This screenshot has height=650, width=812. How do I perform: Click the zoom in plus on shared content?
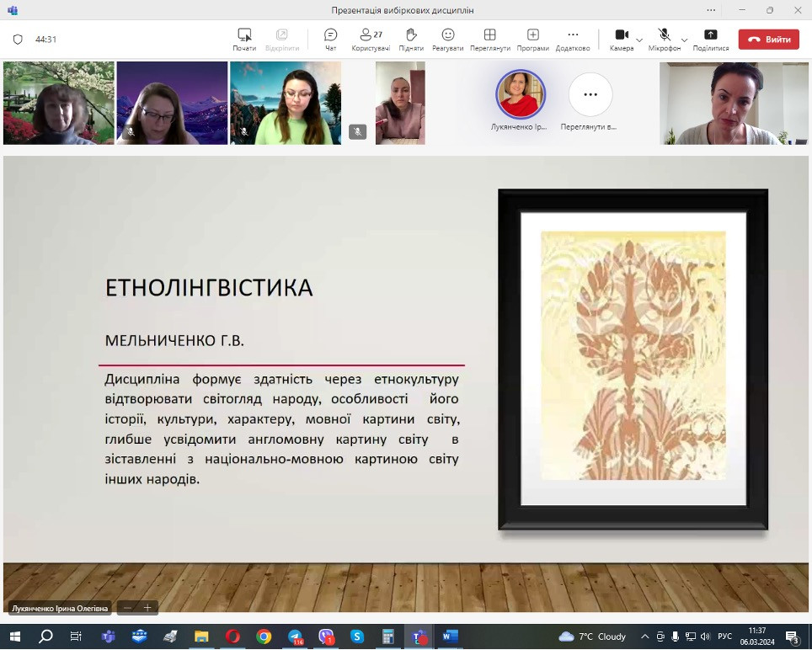pyautogui.click(x=147, y=607)
